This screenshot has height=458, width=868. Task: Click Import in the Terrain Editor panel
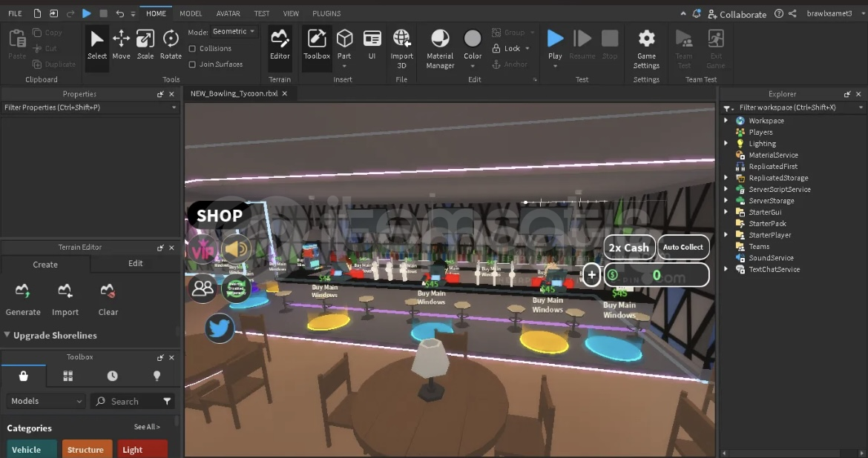tap(65, 299)
